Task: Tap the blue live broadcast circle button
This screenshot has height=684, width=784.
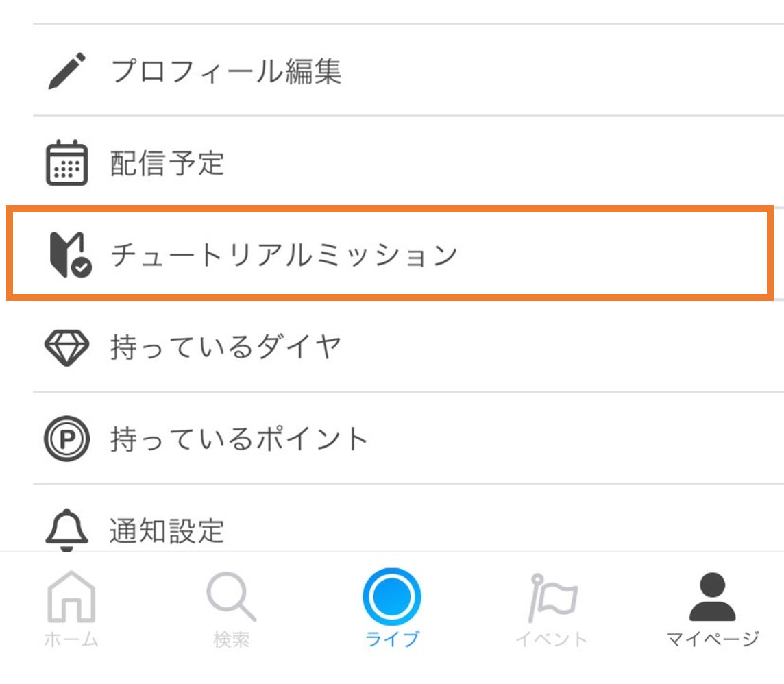Action: coord(392,596)
